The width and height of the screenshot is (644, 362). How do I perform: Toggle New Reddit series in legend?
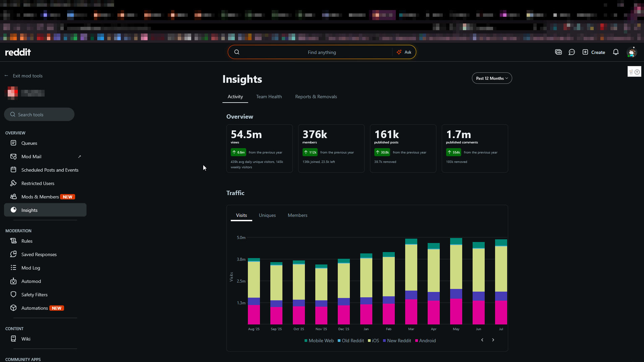(397, 341)
